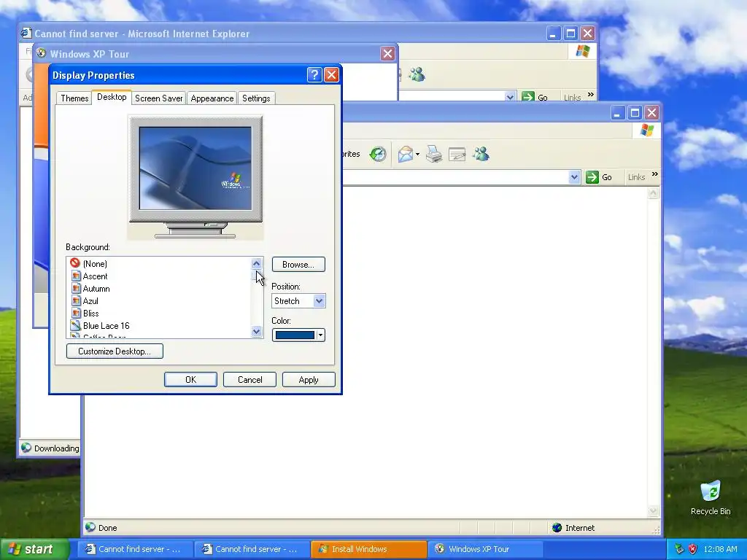This screenshot has width=747, height=560.
Task: Click the Edit icon in front IE toolbar
Action: (457, 155)
